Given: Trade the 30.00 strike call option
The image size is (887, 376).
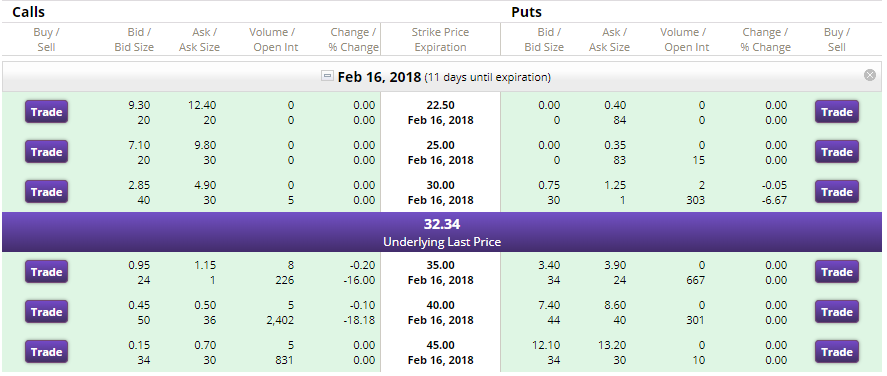Looking at the screenshot, I should (46, 192).
